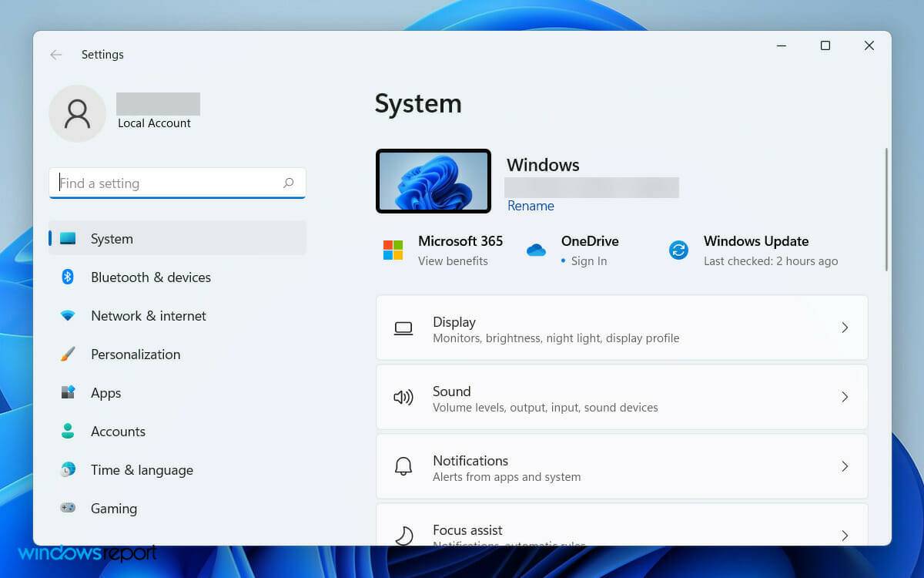Open Notifications using its chevron arrow
Screen dimensions: 924x578
(x=845, y=466)
